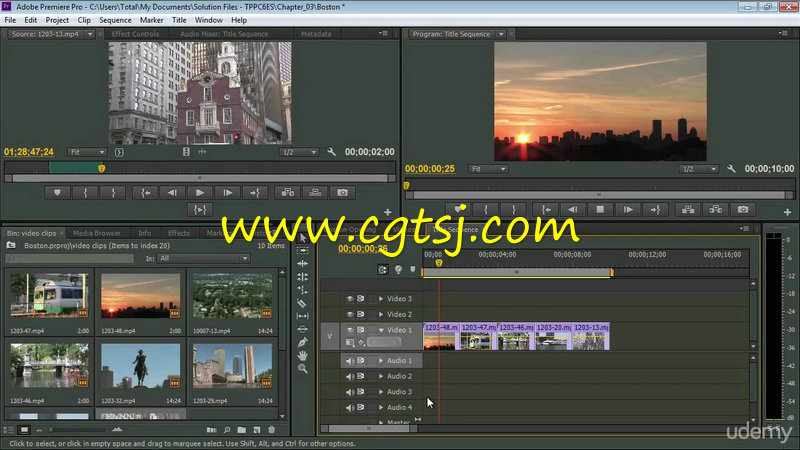800x450 pixels.
Task: Select 1203-32.mp4 statue thumbnail
Action: coord(140,366)
